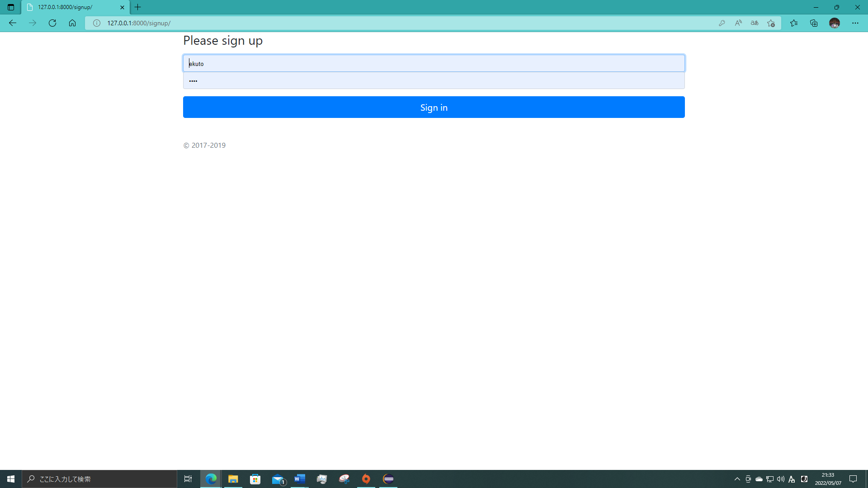
Task: Open the tab actions menu icon
Action: click(x=11, y=7)
